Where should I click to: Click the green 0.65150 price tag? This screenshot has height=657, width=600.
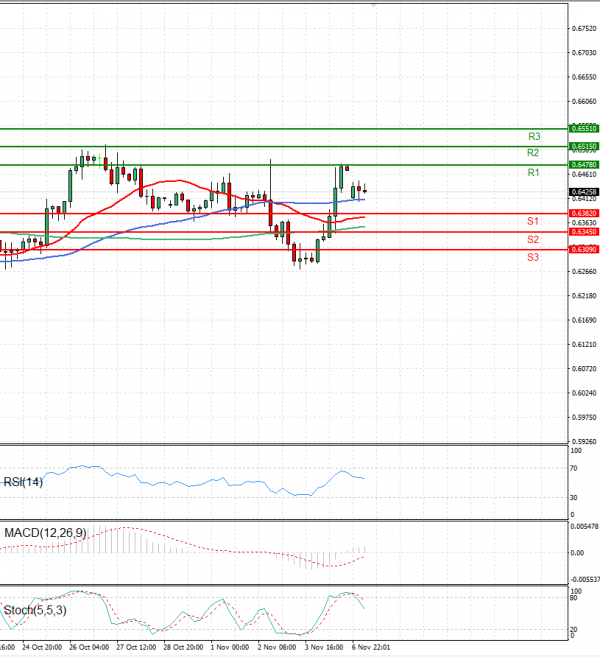(x=584, y=146)
